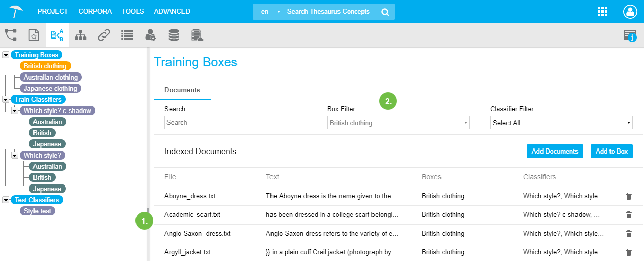644x261 pixels.
Task: Open the database stack toolbar icon
Action: 174,34
